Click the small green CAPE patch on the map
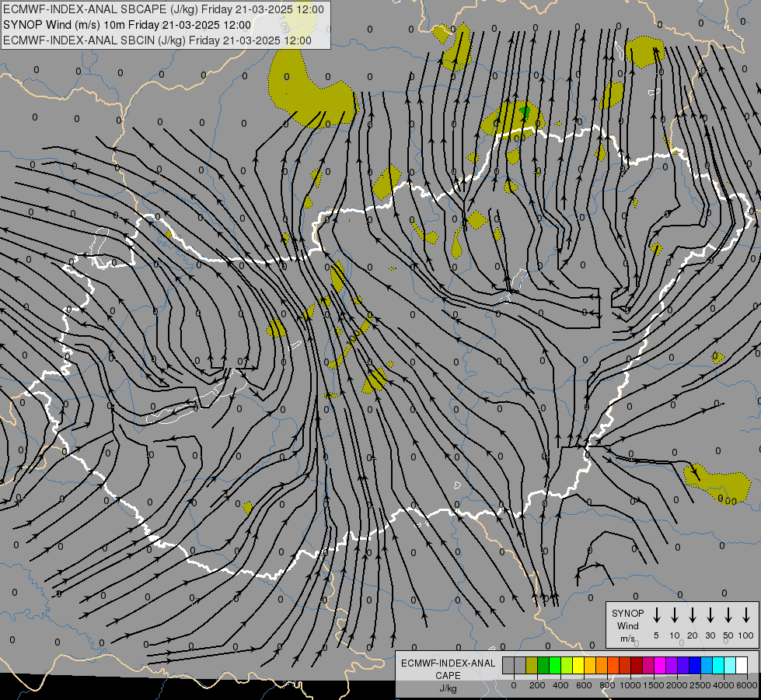This screenshot has width=761, height=700. (x=525, y=112)
